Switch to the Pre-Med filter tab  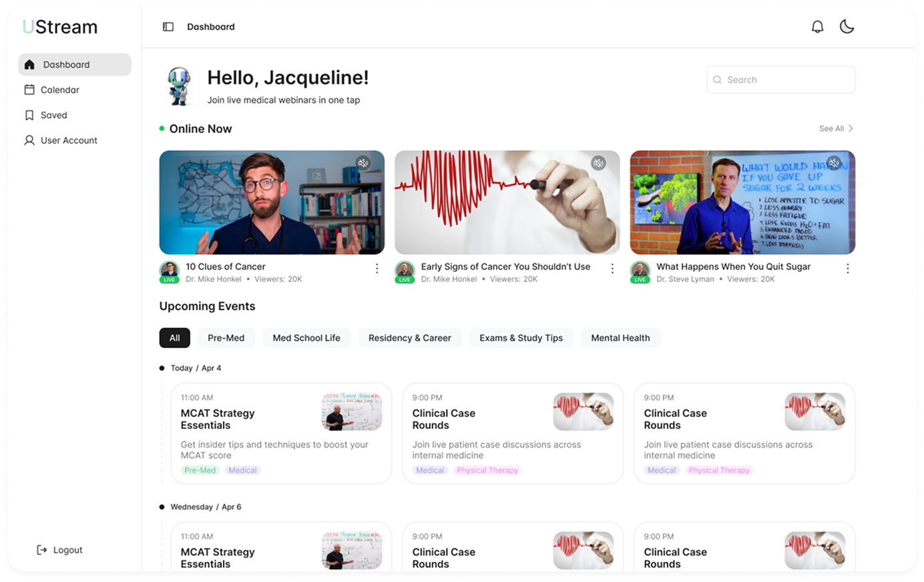(x=226, y=337)
